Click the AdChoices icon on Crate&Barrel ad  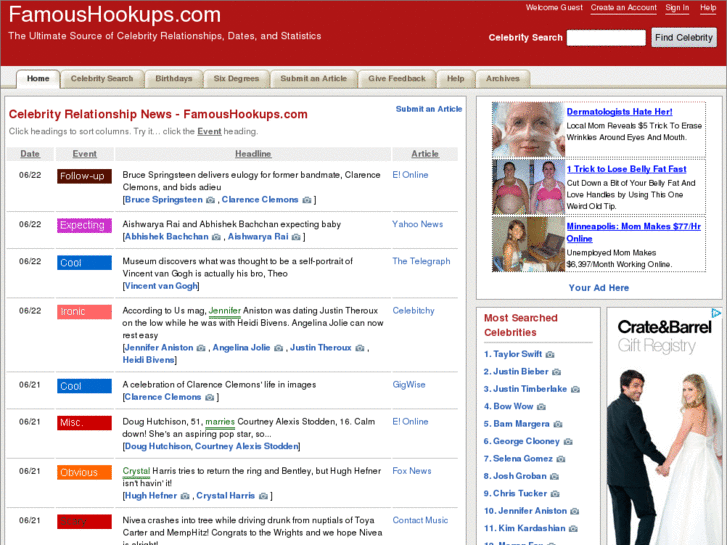[x=716, y=313]
